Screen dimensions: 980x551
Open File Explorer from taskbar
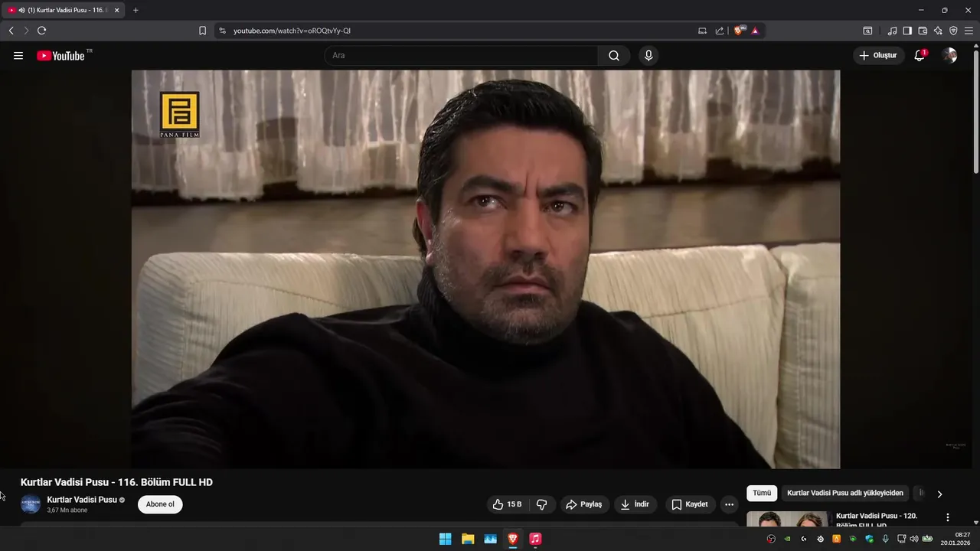pyautogui.click(x=468, y=539)
